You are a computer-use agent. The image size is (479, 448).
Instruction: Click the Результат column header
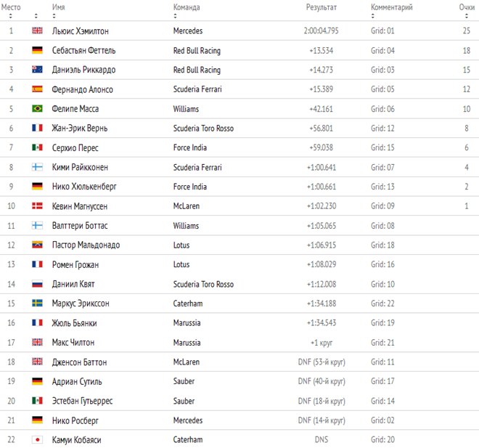[321, 7]
